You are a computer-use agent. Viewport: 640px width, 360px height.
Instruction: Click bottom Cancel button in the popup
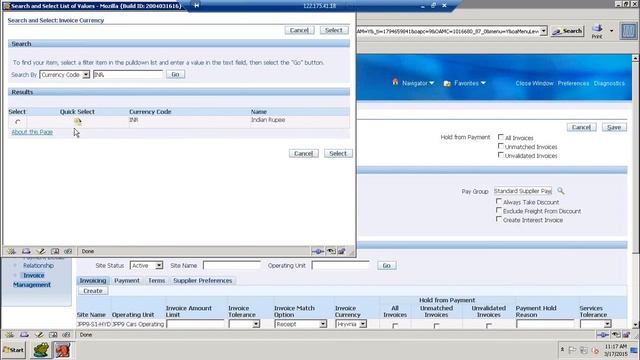point(303,153)
